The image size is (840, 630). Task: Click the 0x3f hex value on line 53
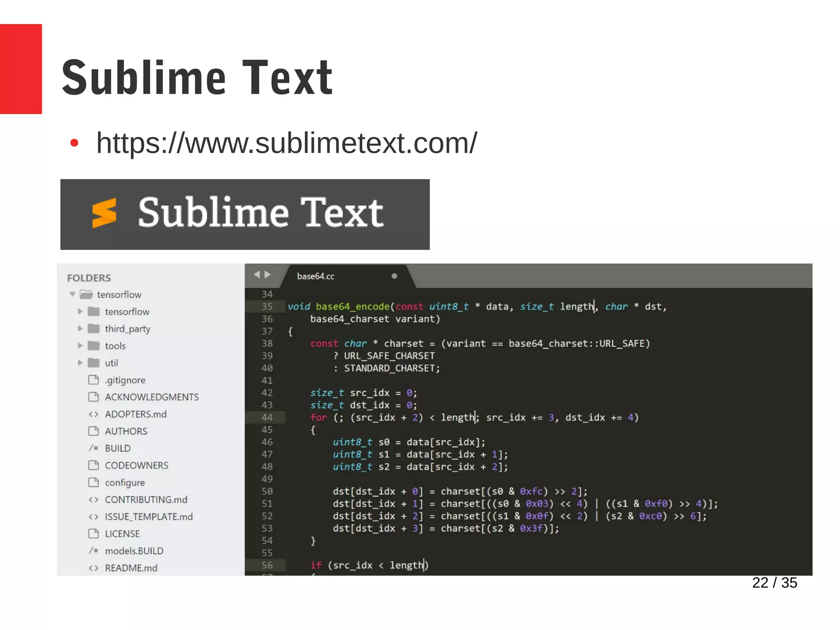[532, 528]
